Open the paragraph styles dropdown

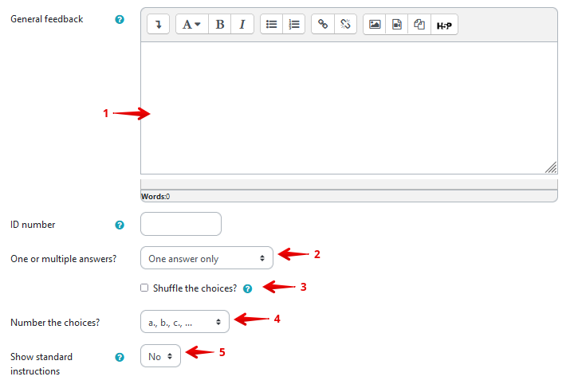pos(192,25)
